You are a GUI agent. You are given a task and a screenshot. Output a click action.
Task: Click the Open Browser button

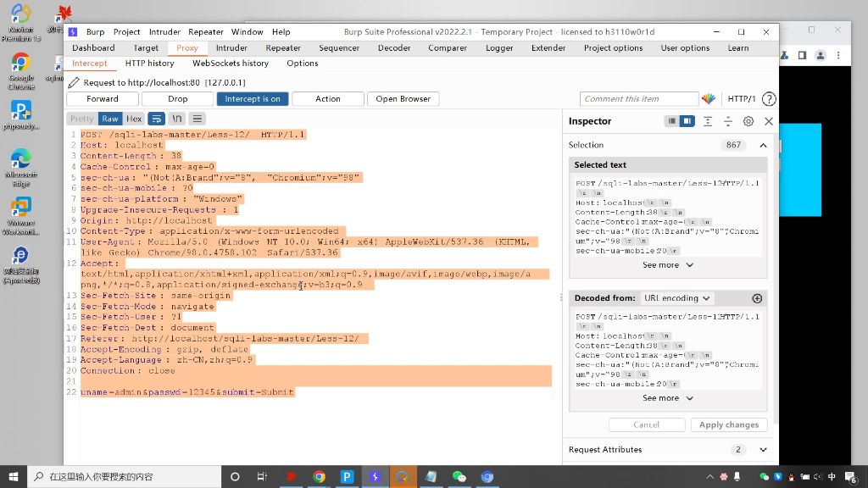(x=403, y=99)
